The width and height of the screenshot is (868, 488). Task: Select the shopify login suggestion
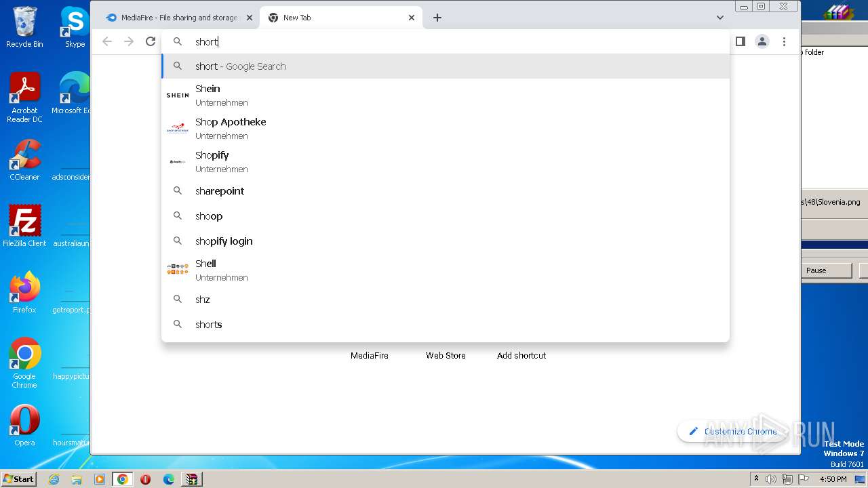pyautogui.click(x=446, y=241)
